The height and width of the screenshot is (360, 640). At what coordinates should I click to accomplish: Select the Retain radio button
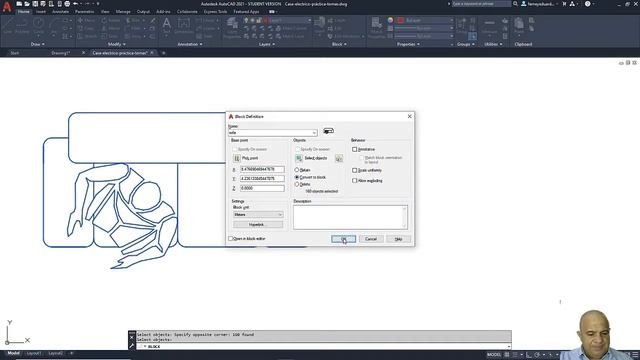click(x=297, y=169)
